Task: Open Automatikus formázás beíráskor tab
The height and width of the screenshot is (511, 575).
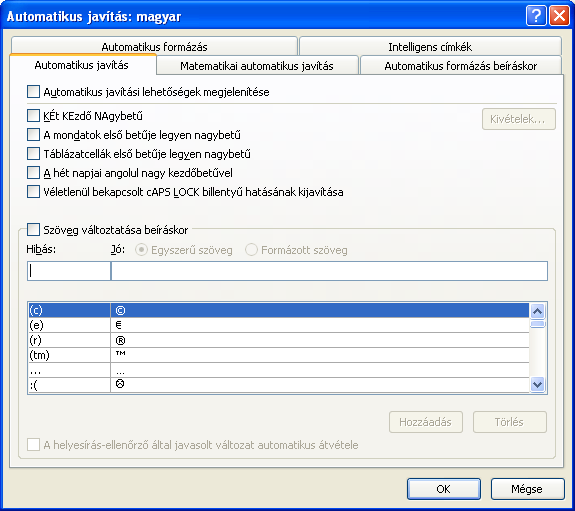Action: [x=461, y=66]
